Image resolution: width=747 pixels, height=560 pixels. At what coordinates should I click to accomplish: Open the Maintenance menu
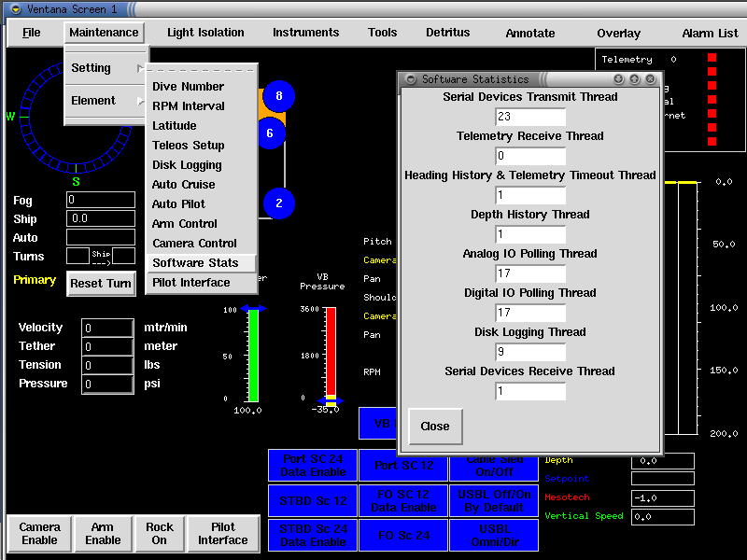point(104,33)
